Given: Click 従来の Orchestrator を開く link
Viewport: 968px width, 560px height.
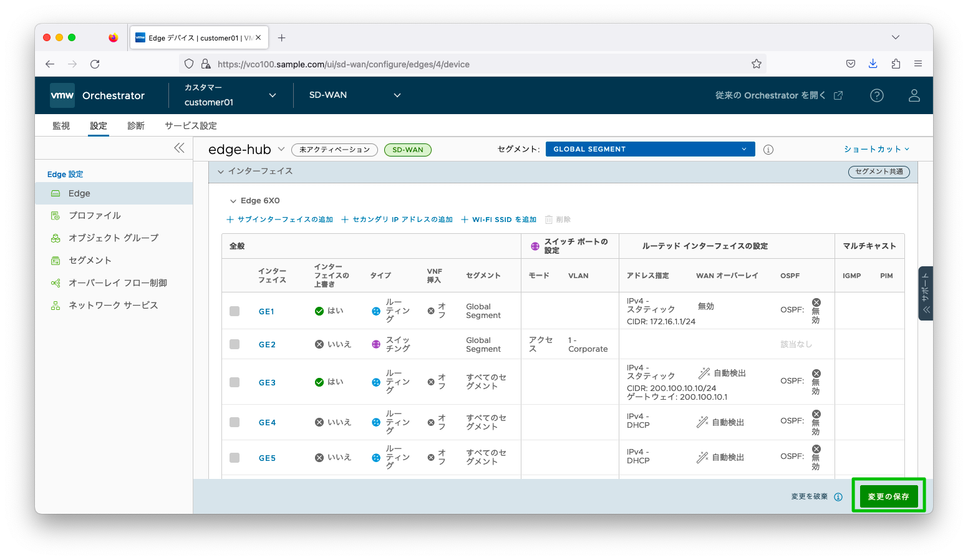Looking at the screenshot, I should [779, 95].
